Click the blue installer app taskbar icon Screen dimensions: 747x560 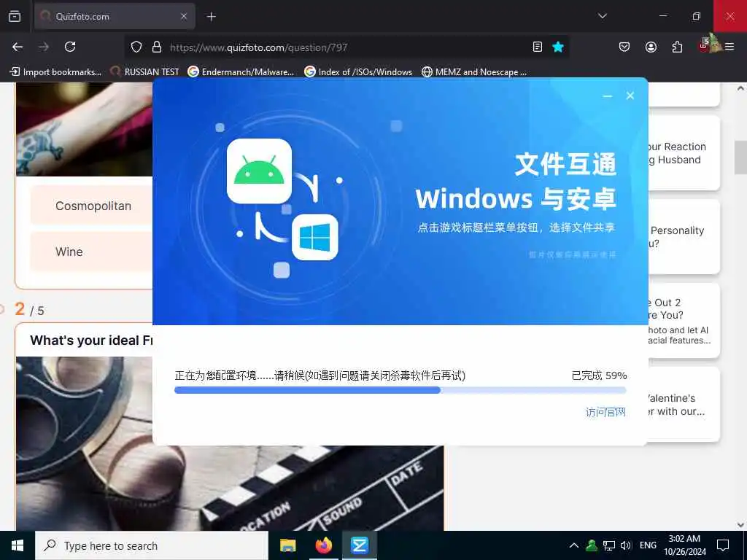360,545
